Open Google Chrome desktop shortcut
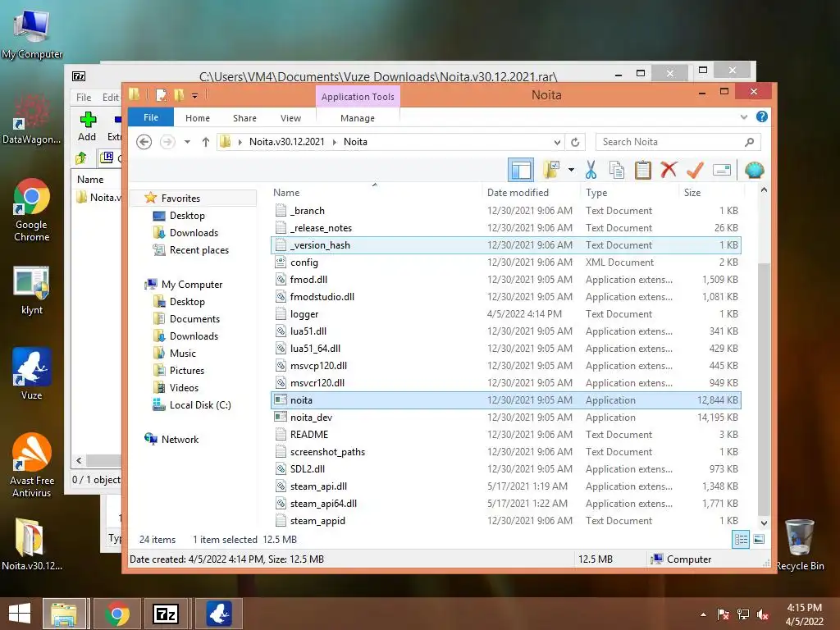The image size is (840, 630). tap(32, 210)
